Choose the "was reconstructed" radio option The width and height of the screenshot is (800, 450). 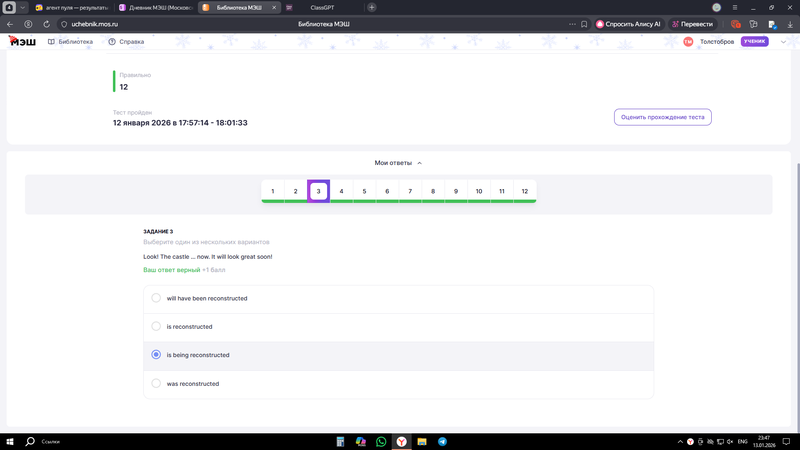[x=156, y=383]
